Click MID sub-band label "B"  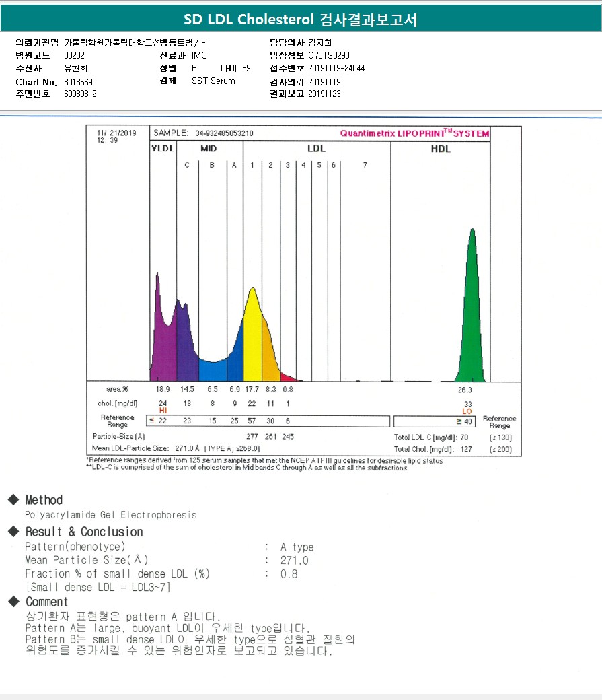click(x=212, y=165)
